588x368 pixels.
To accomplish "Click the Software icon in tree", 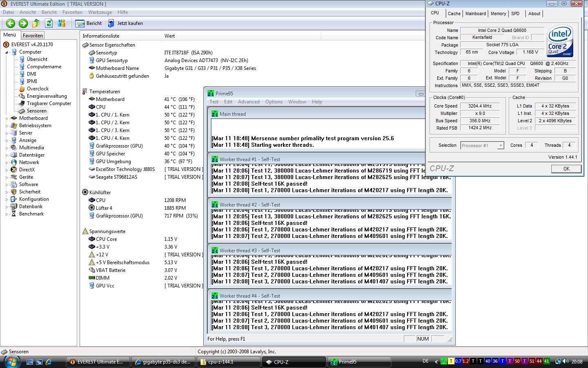I will pos(14,184).
